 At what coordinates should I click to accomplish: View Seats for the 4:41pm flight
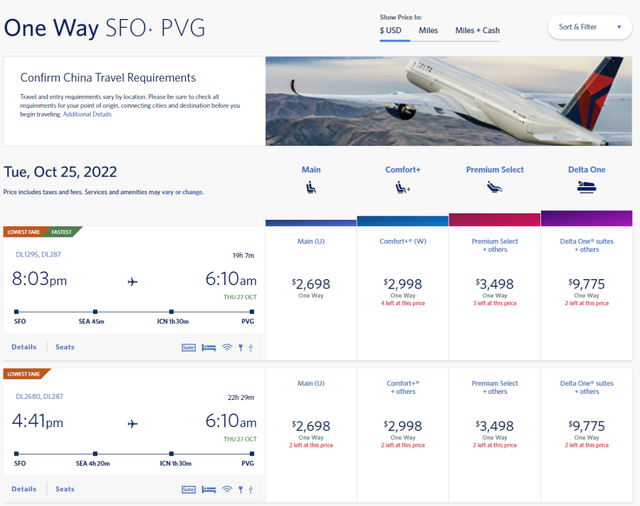pyautogui.click(x=65, y=489)
